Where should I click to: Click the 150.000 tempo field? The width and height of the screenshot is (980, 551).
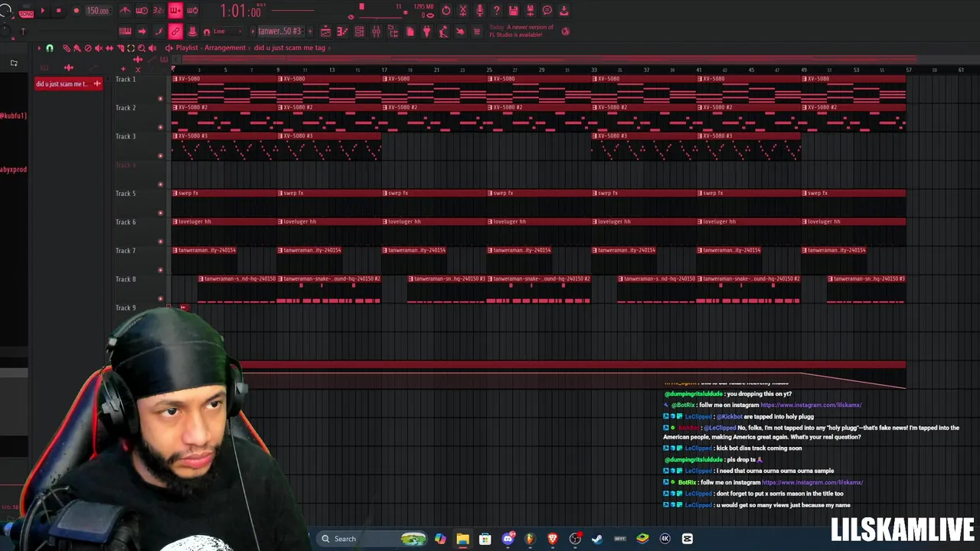click(98, 11)
